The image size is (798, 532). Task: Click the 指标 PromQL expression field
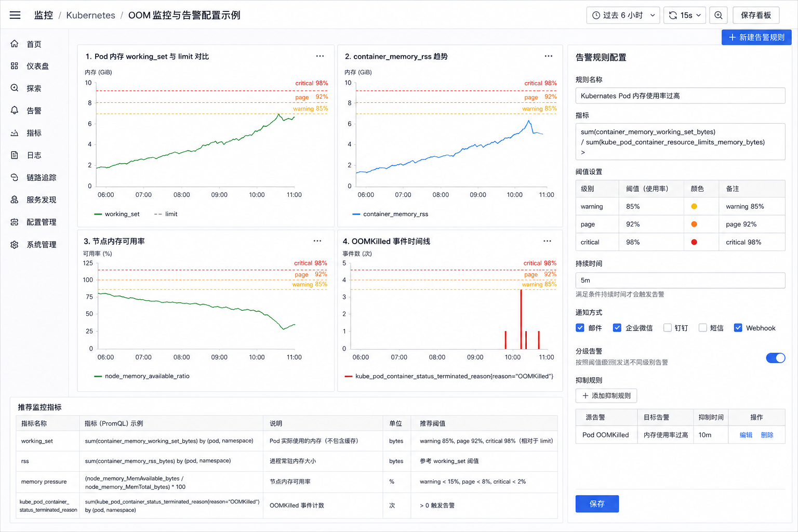(x=680, y=141)
